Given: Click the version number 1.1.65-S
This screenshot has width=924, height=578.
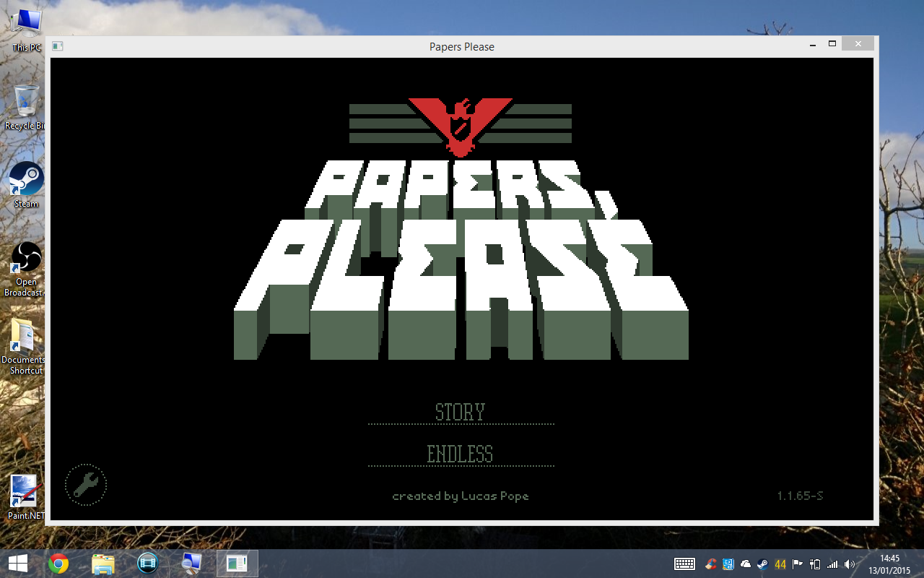Looking at the screenshot, I should (800, 496).
